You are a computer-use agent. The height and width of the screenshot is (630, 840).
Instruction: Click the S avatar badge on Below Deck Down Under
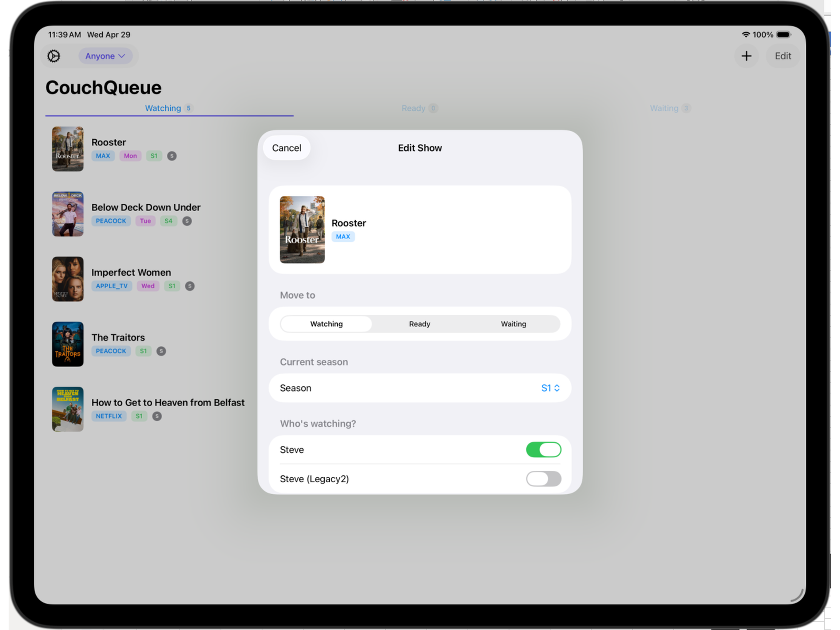pyautogui.click(x=187, y=221)
